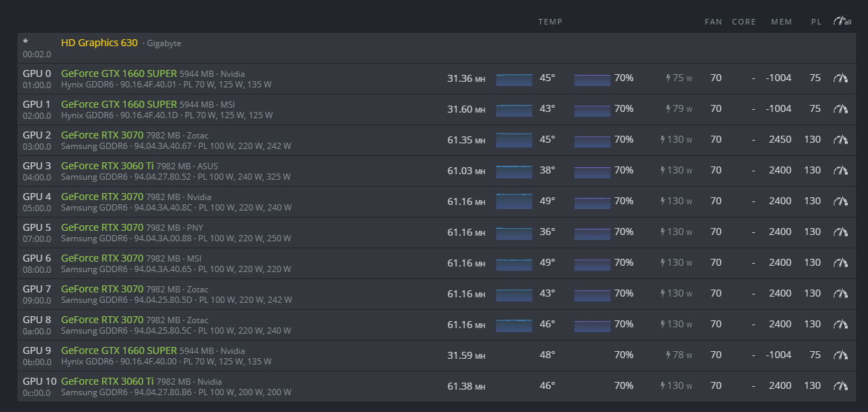The height and width of the screenshot is (412, 868).
Task: Click GPU 4 label with bus 05:00.0
Action: (37, 202)
